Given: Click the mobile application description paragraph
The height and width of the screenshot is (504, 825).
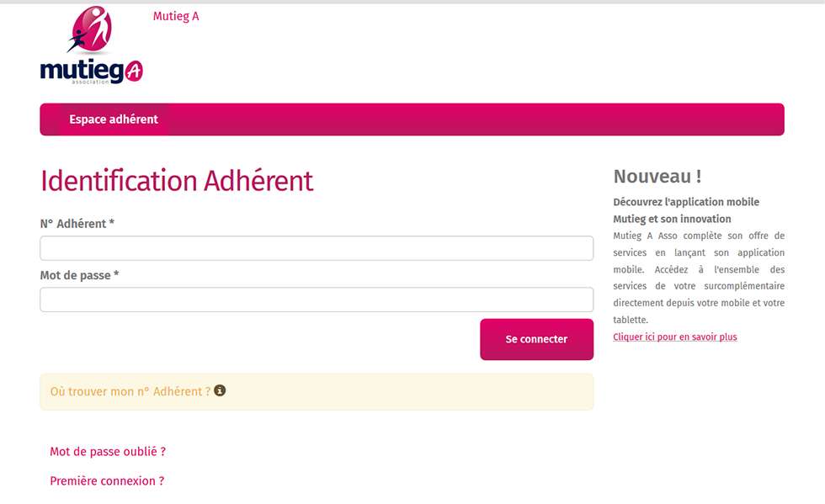Looking at the screenshot, I should click(699, 278).
